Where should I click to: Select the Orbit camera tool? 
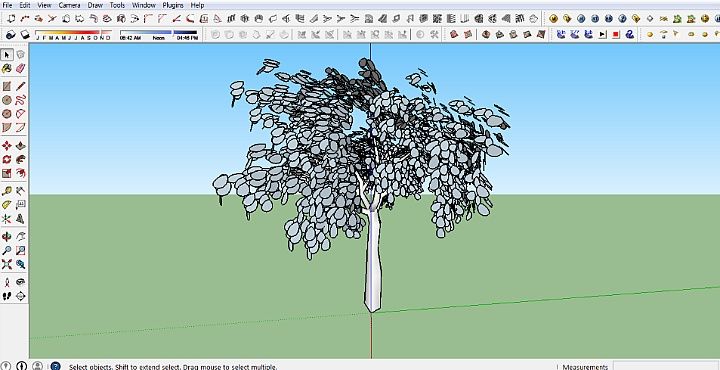coord(6,236)
